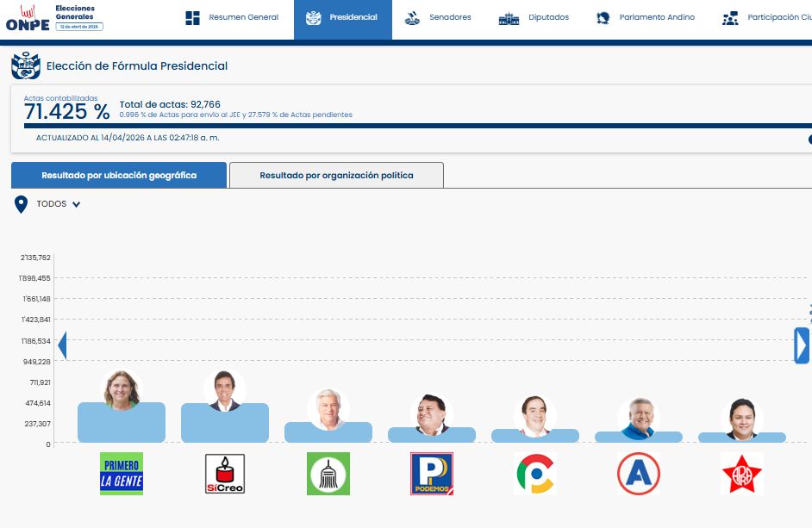Click the Elección de Fórmula Presidencial heading
812x528 pixels.
[137, 65]
